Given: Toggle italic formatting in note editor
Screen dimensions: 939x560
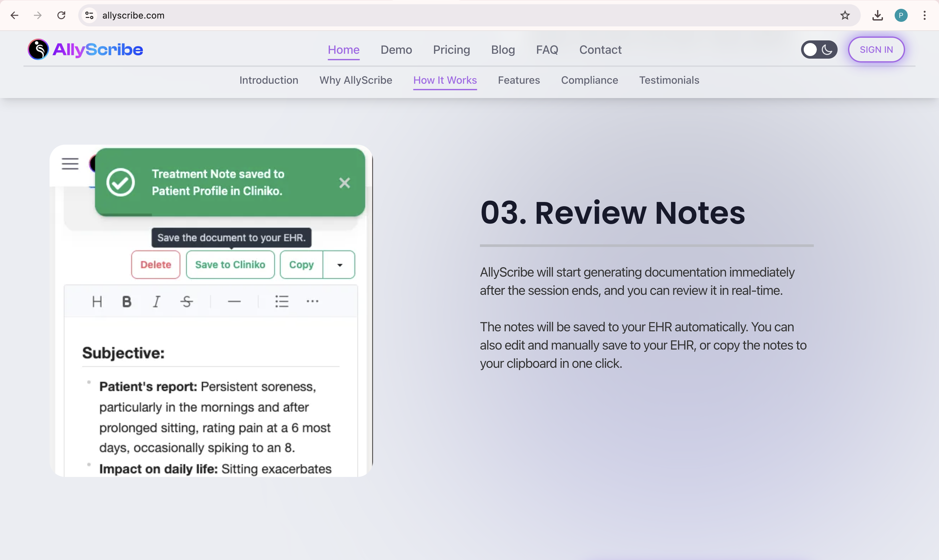Looking at the screenshot, I should (156, 302).
